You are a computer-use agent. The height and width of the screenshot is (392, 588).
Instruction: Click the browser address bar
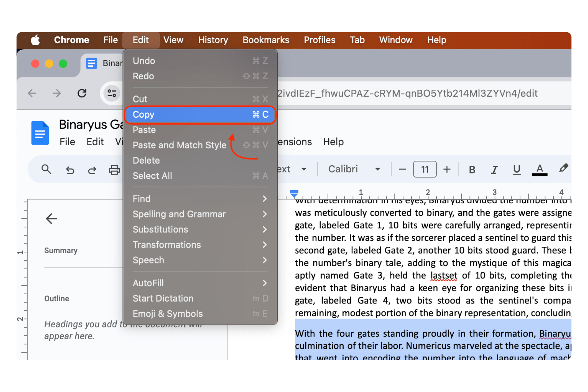coord(429,93)
